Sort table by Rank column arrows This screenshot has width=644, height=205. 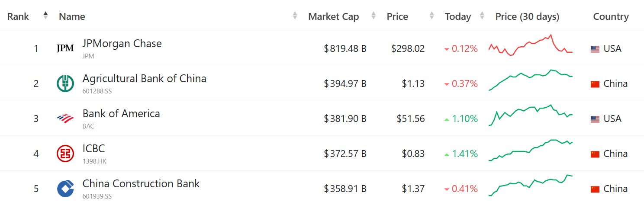(x=45, y=16)
